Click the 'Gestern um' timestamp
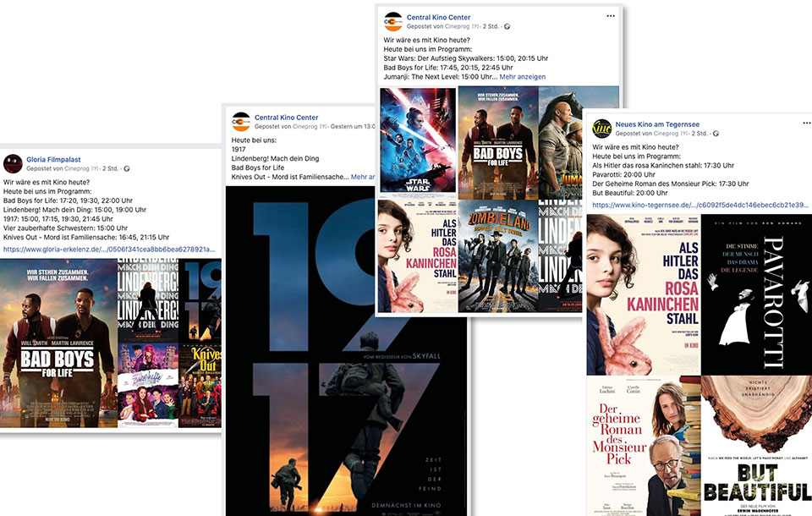Viewport: 812px width, 516px height. (353, 126)
